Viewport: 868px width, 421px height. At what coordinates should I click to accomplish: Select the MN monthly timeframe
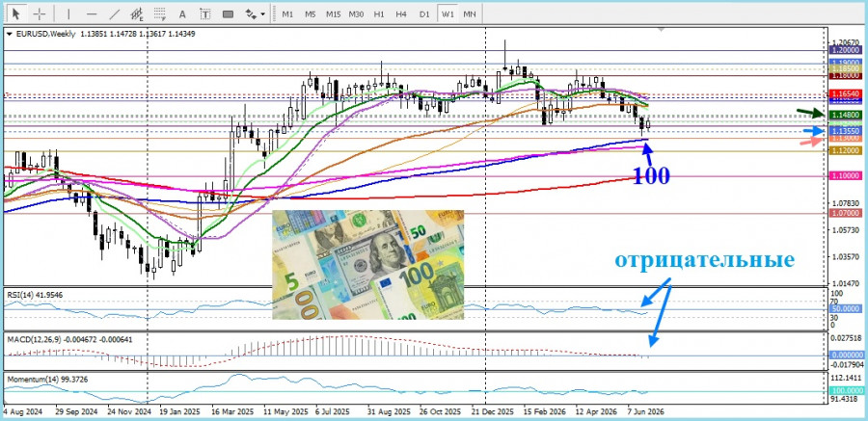pos(470,13)
